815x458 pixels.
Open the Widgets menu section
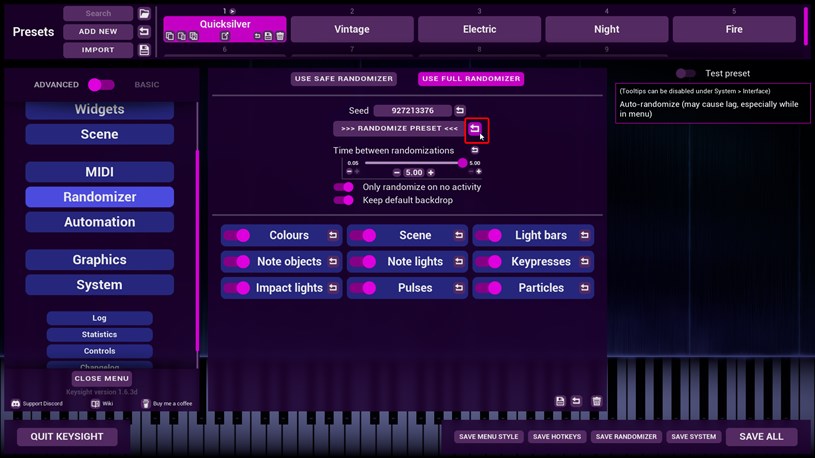coord(99,110)
